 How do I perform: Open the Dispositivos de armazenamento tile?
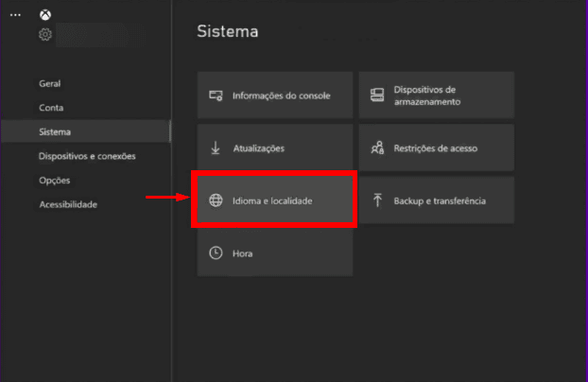click(x=436, y=95)
